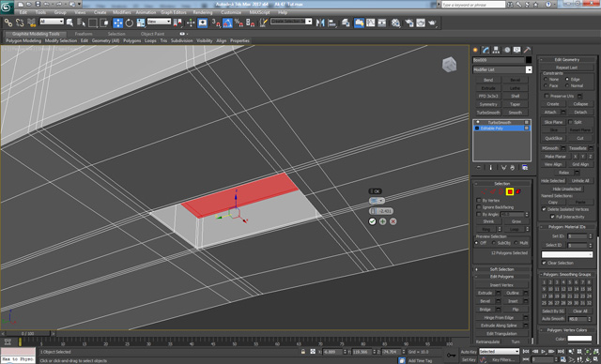Click the QuickSlice button
Image resolution: width=601 pixels, height=364 pixels.
(x=553, y=138)
